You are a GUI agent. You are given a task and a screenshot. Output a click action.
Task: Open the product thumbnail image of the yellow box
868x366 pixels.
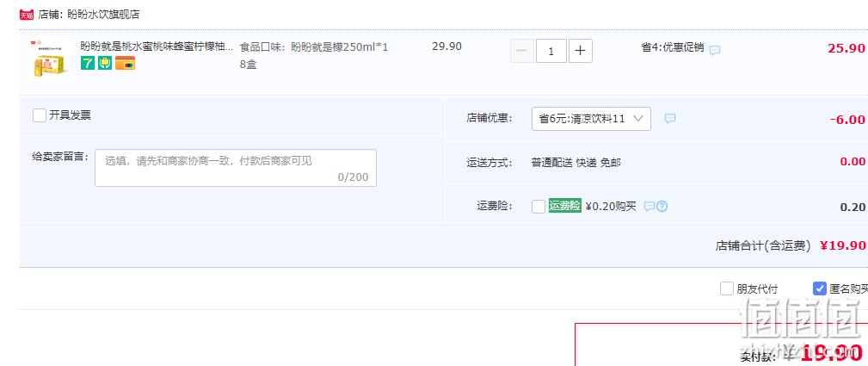tap(48, 59)
